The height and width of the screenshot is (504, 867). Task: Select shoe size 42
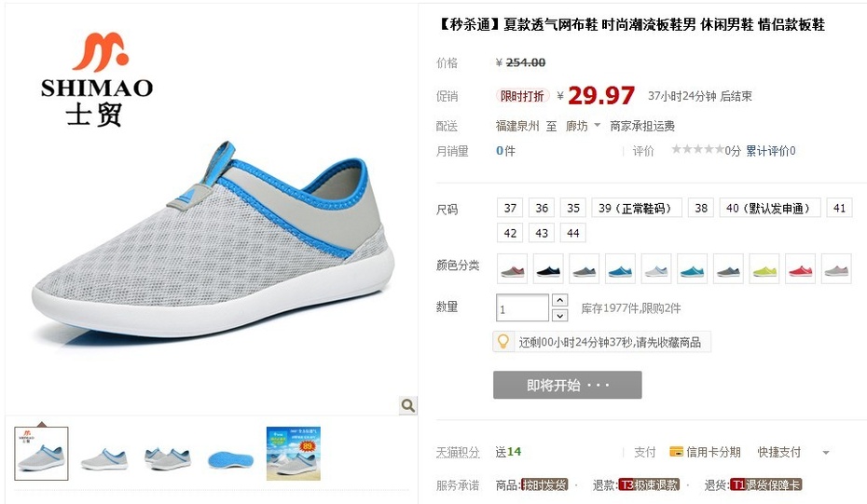coord(510,233)
